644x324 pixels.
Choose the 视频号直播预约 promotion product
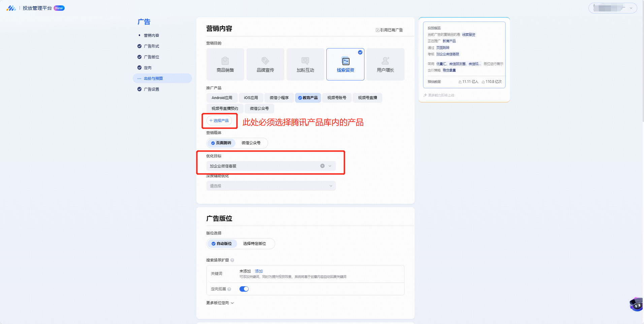click(x=225, y=108)
